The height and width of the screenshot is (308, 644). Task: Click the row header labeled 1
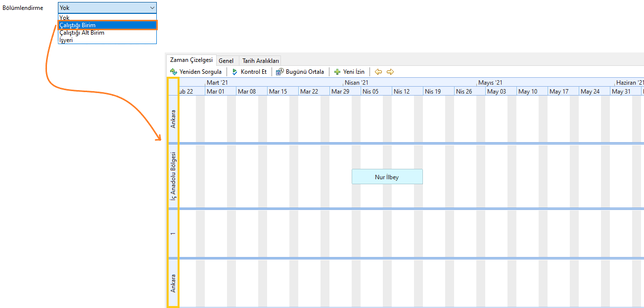pyautogui.click(x=173, y=233)
